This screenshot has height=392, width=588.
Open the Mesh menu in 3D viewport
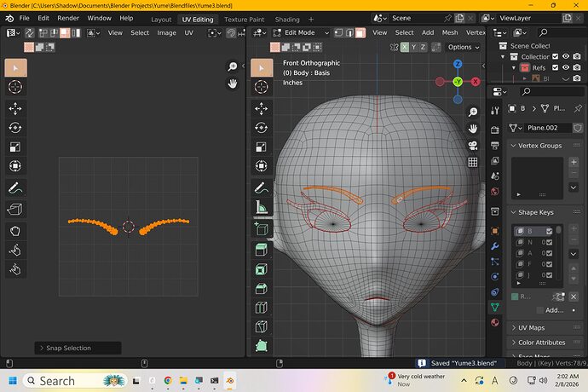tap(450, 33)
